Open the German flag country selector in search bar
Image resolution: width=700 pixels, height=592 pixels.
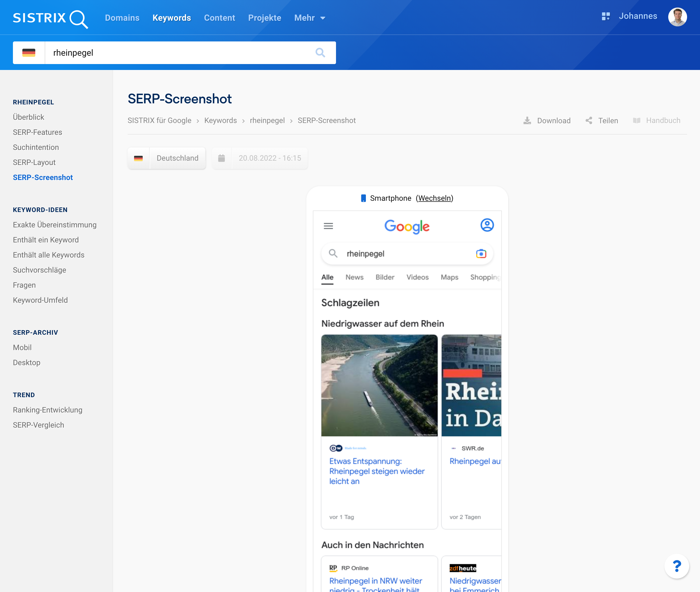tap(29, 53)
